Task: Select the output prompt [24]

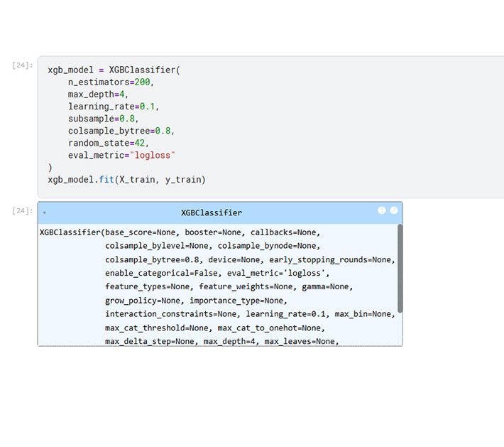Action: click(22, 211)
